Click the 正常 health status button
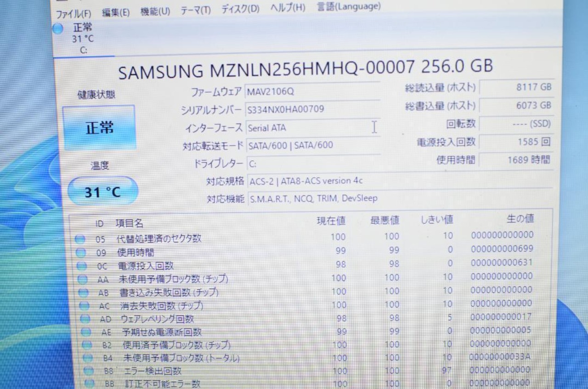Viewport: 588px width, 389px height. (x=99, y=128)
